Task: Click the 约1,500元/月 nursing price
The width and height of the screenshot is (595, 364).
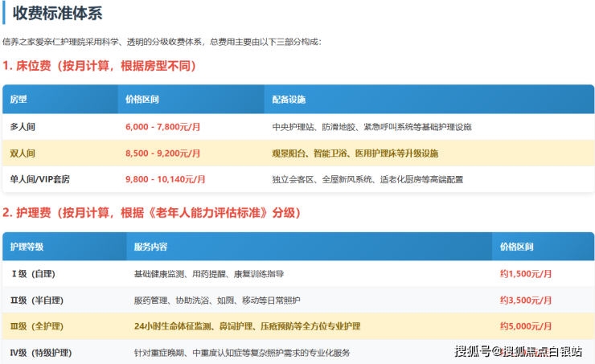Action: point(526,274)
